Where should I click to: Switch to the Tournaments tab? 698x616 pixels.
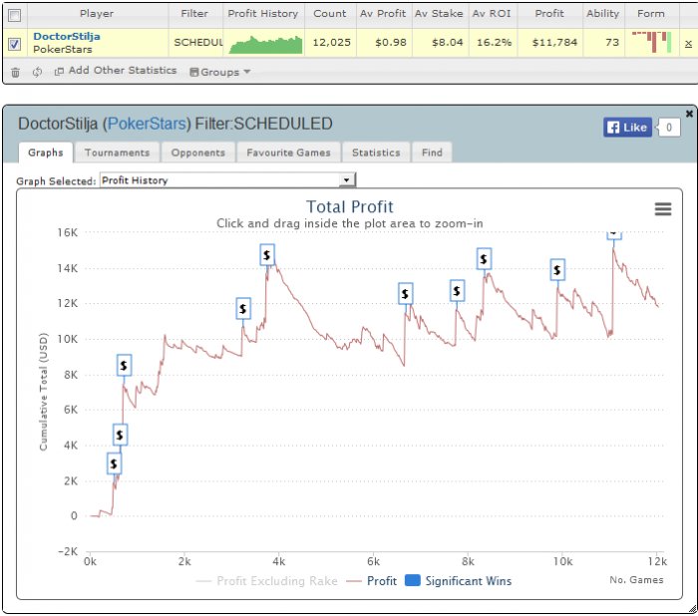[117, 153]
